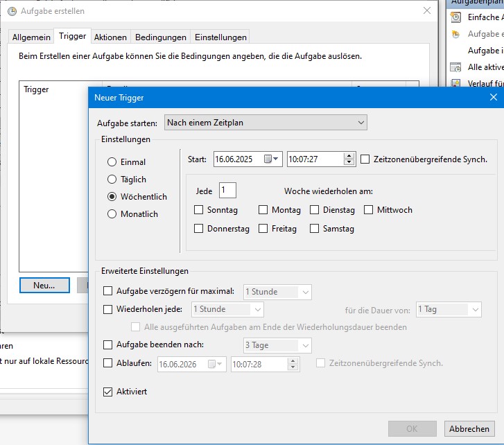This screenshot has width=504, height=445.
Task: Open the Ablaufen date 16.06.2026 picker
Action: tap(215, 364)
